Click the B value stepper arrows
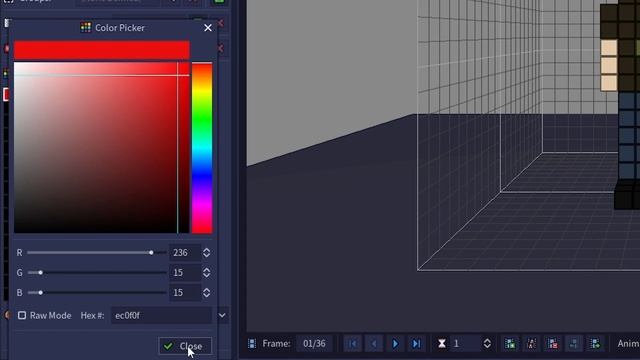Screen dimensions: 640x360 [207, 293]
